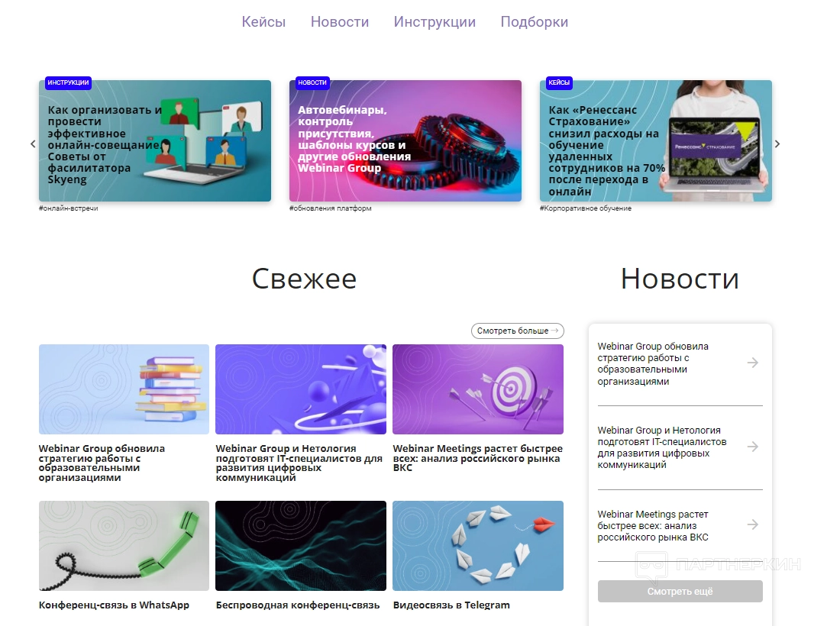Open card title Webinar Meetings растет быстрее
Viewport: 840px width, 626px height.
(x=478, y=458)
